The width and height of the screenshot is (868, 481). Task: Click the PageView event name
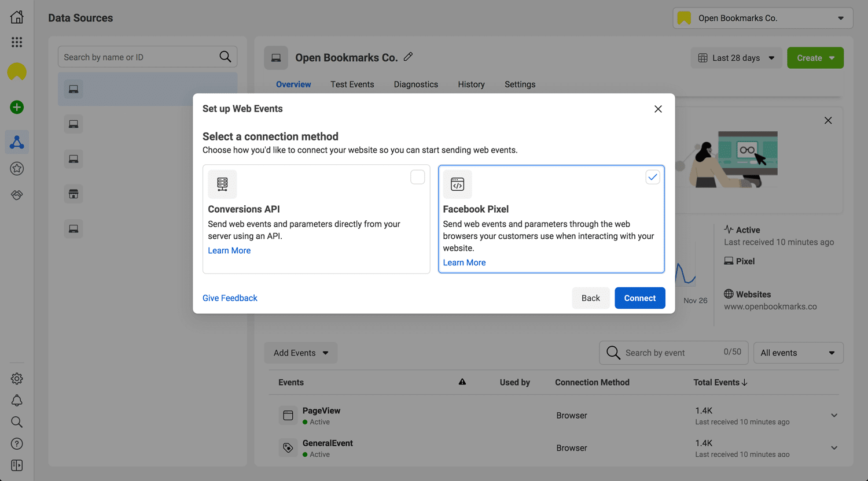[321, 410]
